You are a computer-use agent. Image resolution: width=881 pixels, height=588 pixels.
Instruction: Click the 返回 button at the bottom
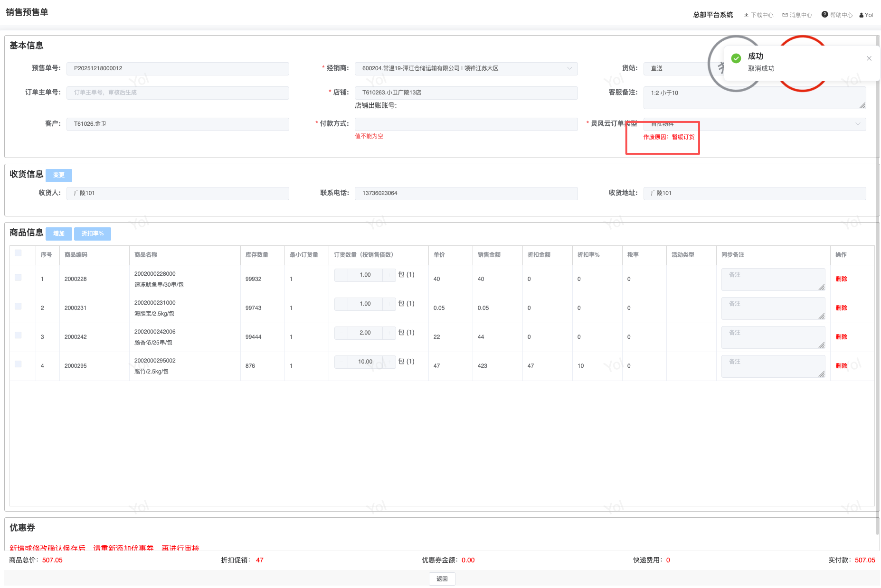[442, 579]
